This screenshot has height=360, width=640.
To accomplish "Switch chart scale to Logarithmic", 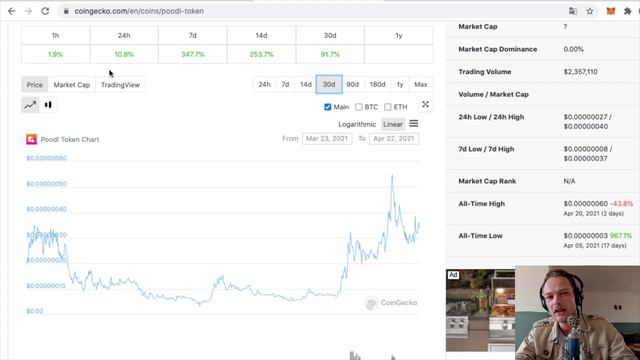I will 357,124.
